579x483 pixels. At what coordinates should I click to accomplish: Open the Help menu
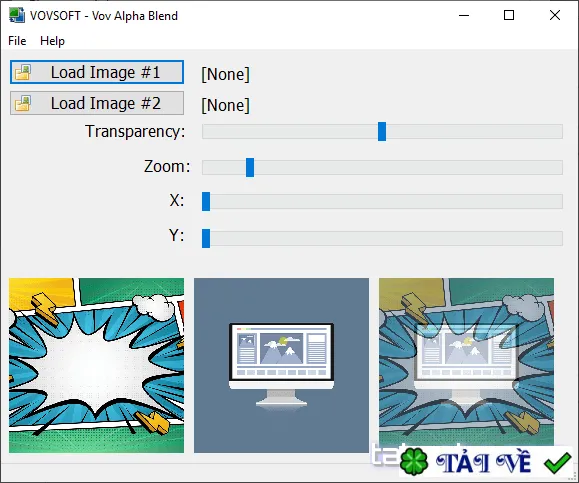pyautogui.click(x=52, y=41)
